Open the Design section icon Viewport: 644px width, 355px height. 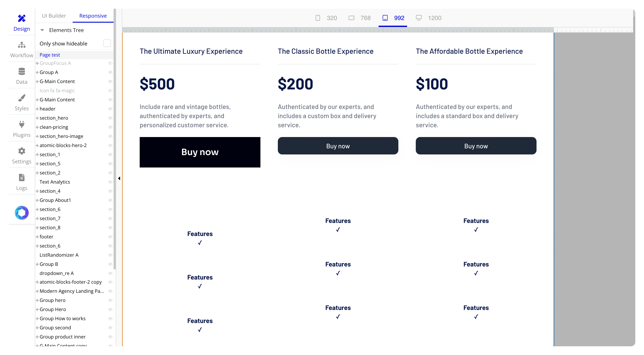[22, 18]
